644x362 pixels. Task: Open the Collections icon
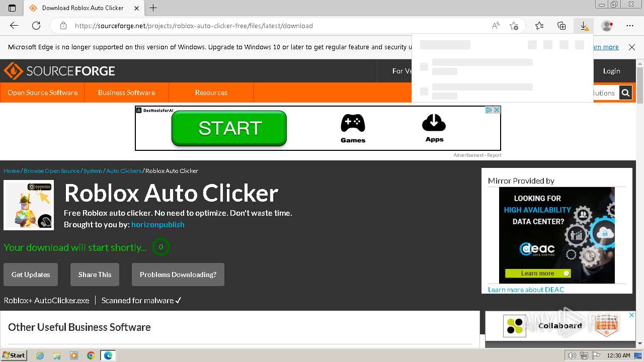tap(561, 26)
